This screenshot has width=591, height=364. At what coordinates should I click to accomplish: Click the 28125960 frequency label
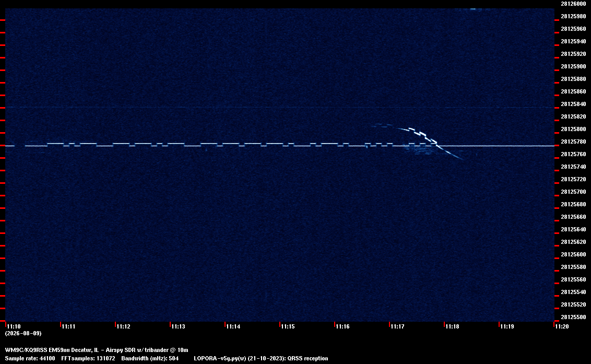point(573,29)
